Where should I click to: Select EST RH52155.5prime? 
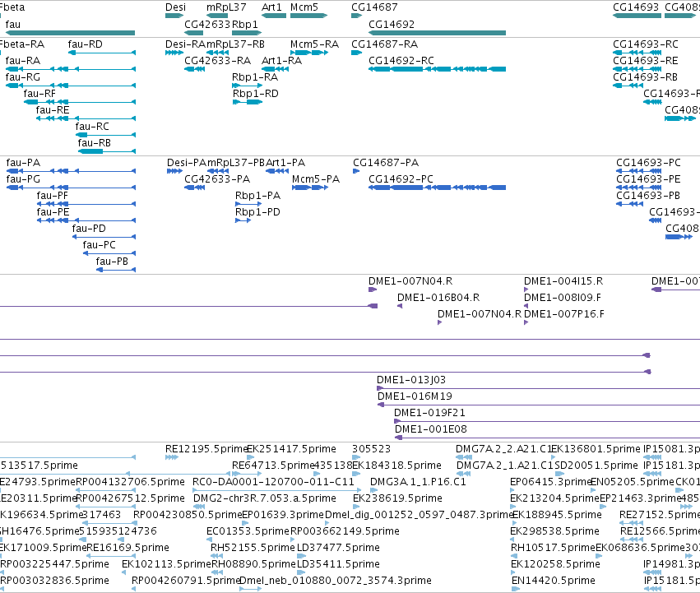tap(253, 548)
